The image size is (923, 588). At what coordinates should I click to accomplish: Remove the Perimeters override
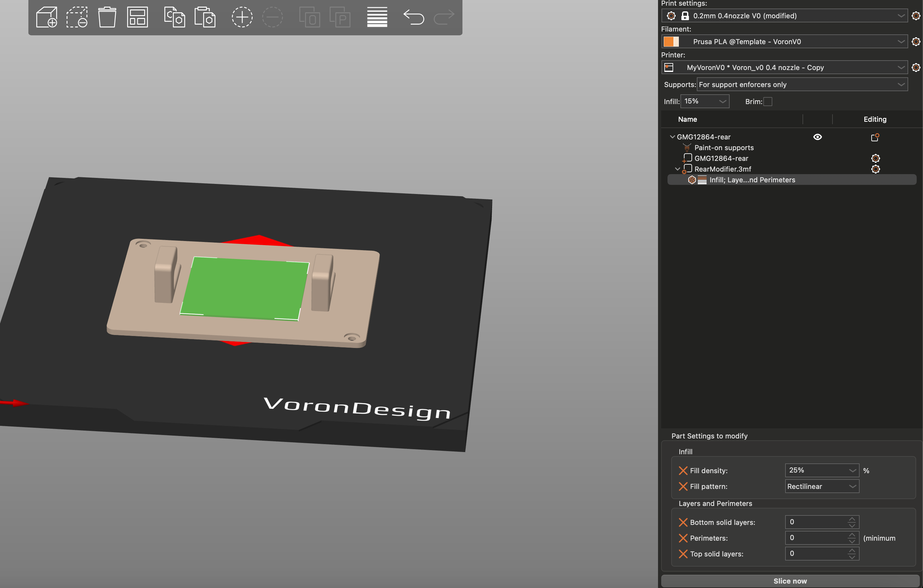tap(683, 538)
